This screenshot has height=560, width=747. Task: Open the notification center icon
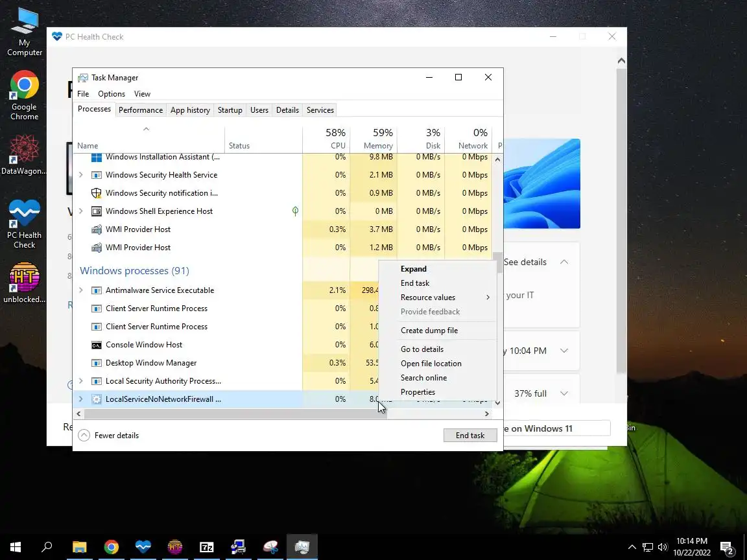pos(727,546)
